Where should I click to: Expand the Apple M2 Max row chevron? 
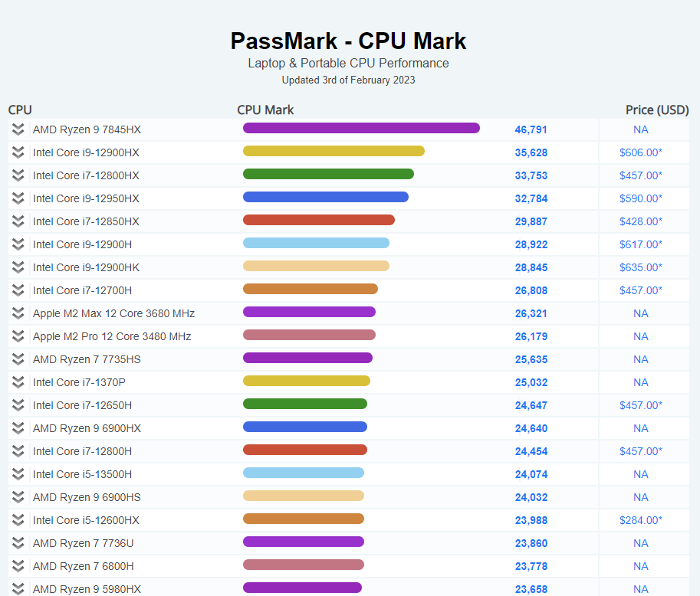click(x=18, y=313)
